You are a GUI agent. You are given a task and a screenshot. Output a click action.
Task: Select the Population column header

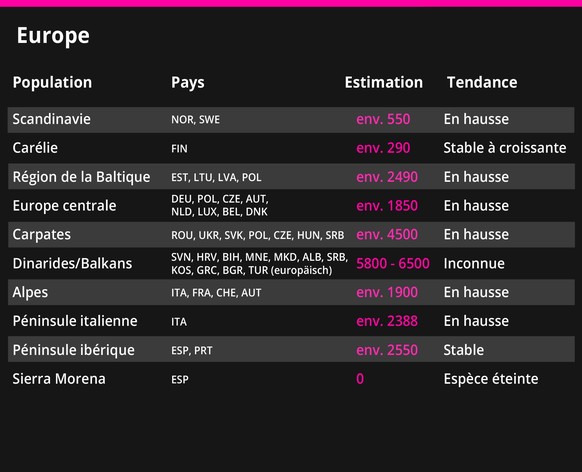pyautogui.click(x=52, y=83)
